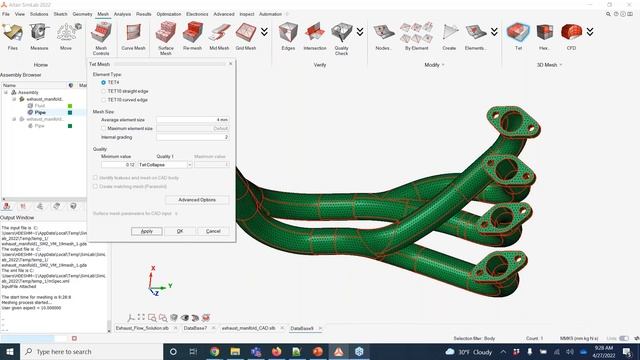The image size is (640, 360).
Task: Open the Geometry ribbon tab
Action: pyautogui.click(x=82, y=14)
